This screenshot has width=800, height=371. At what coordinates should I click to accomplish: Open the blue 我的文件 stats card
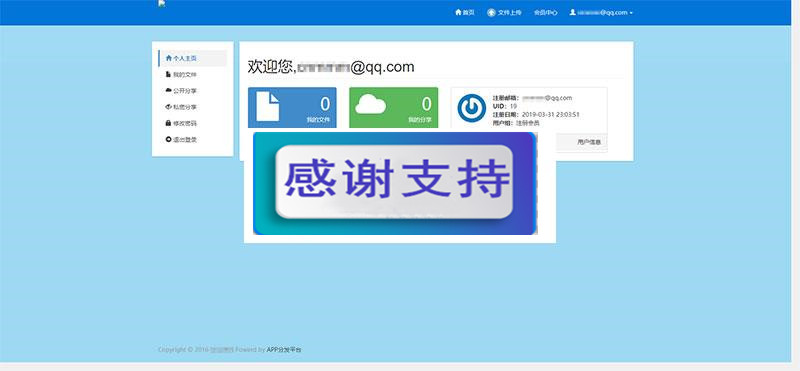(292, 107)
